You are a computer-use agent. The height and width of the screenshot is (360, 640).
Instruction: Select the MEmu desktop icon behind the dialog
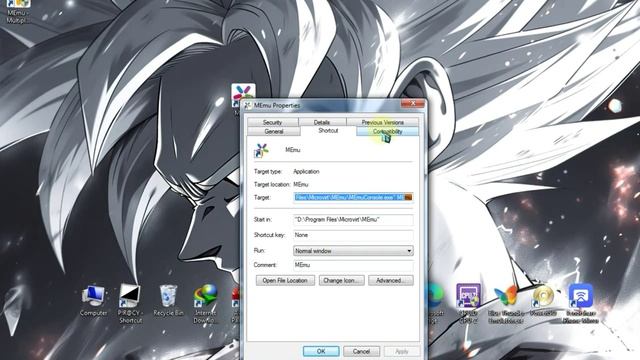tap(243, 95)
